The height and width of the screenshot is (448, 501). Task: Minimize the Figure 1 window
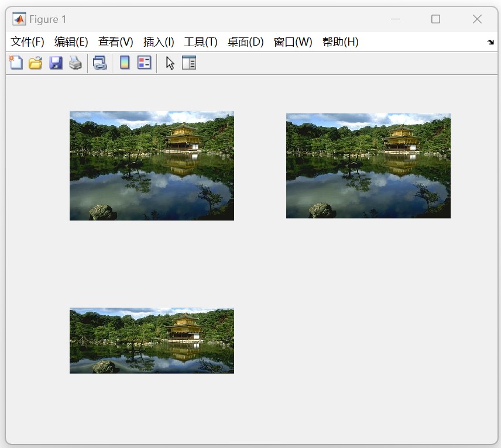[x=395, y=19]
